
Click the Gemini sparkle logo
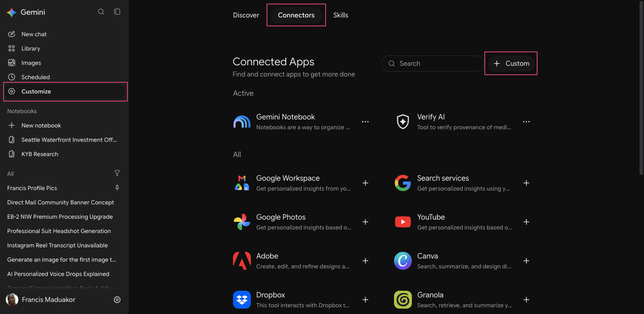[12, 12]
